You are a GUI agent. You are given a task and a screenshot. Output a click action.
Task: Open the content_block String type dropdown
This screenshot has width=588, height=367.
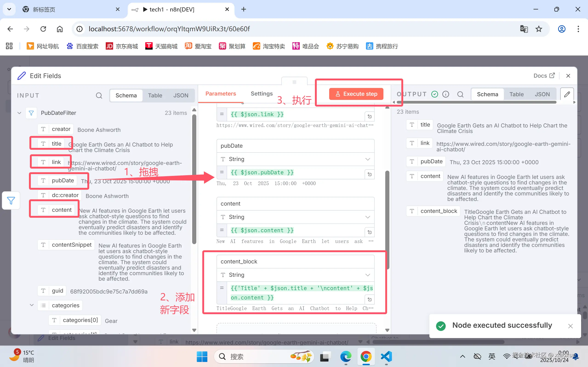[x=295, y=275]
